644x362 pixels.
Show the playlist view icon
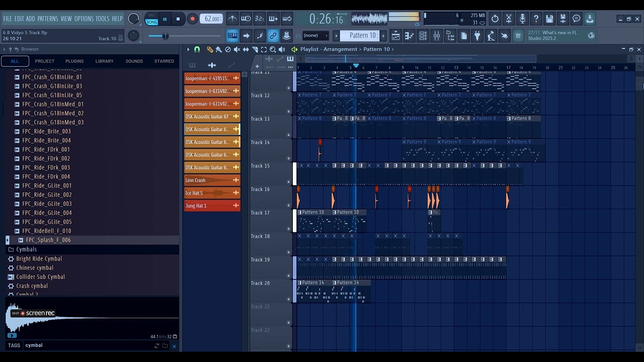coord(396,36)
